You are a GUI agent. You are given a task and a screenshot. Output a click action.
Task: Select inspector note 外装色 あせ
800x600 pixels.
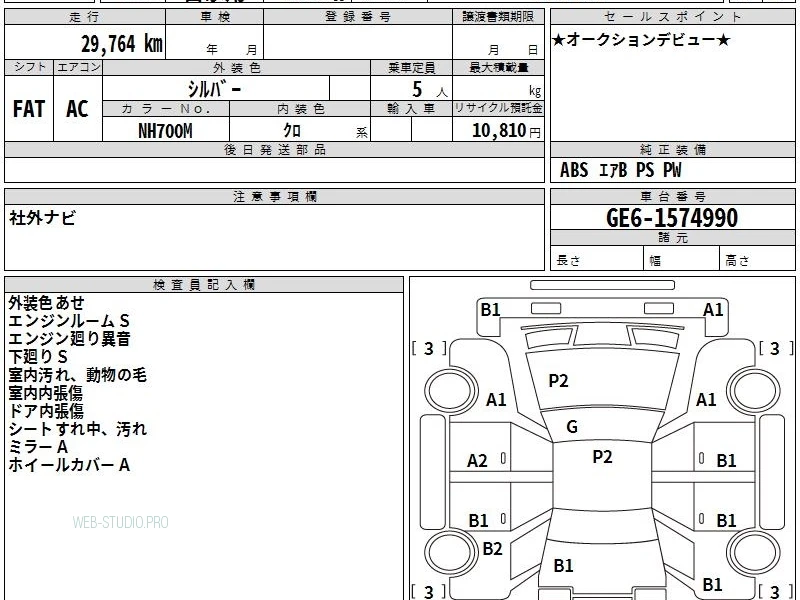click(46, 303)
